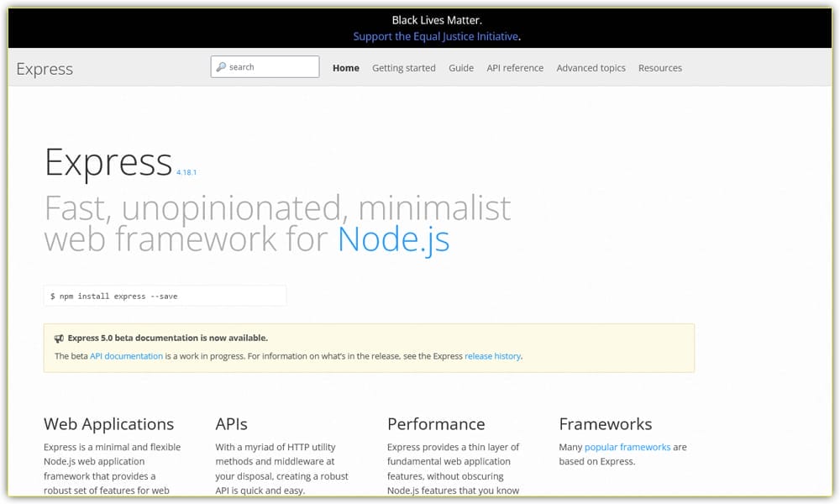Select the npm install express command text
840x504 pixels.
115,296
